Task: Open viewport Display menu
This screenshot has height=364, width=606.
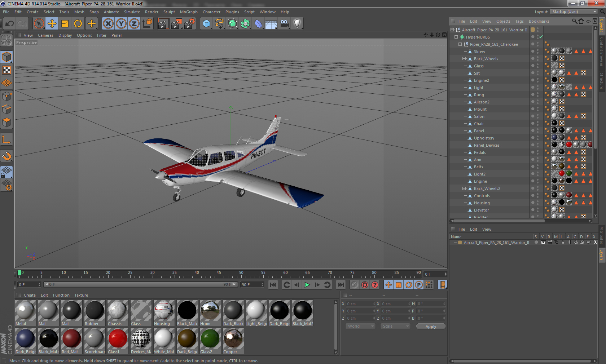Action: 65,35
